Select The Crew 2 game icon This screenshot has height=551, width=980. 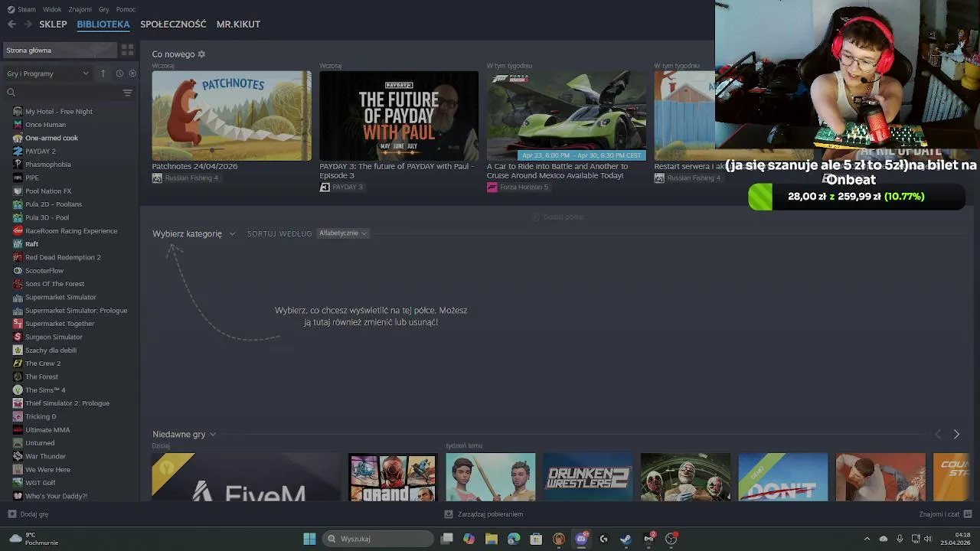point(18,364)
